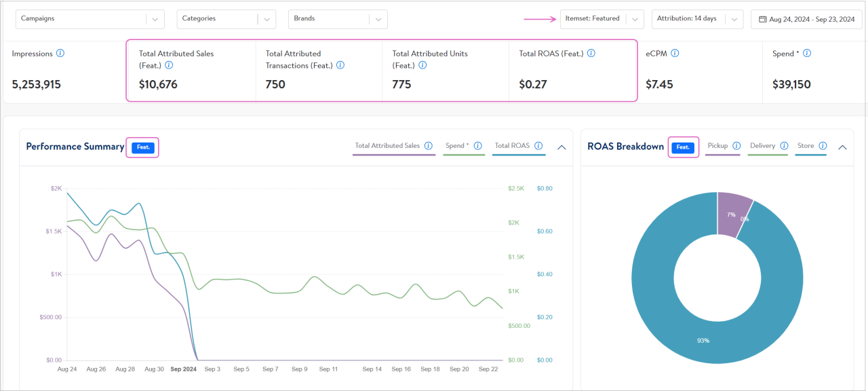Select the 93% segment of the donut chart

coord(703,340)
